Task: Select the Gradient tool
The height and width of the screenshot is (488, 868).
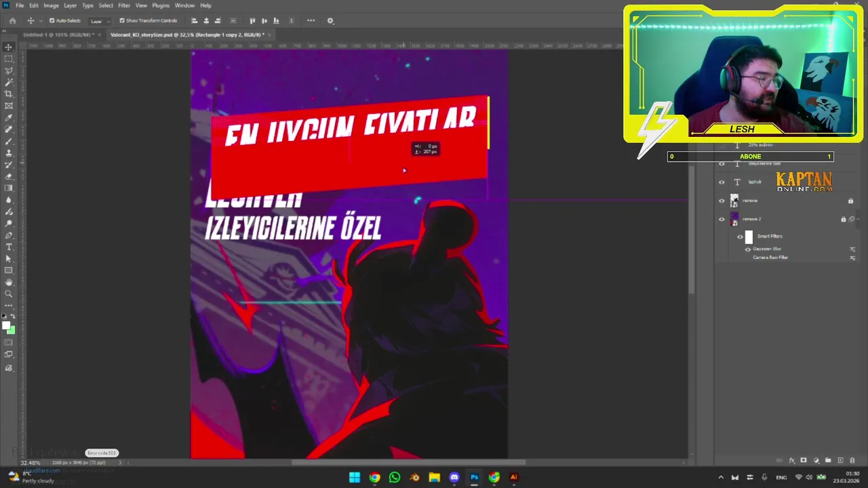Action: pos(9,188)
